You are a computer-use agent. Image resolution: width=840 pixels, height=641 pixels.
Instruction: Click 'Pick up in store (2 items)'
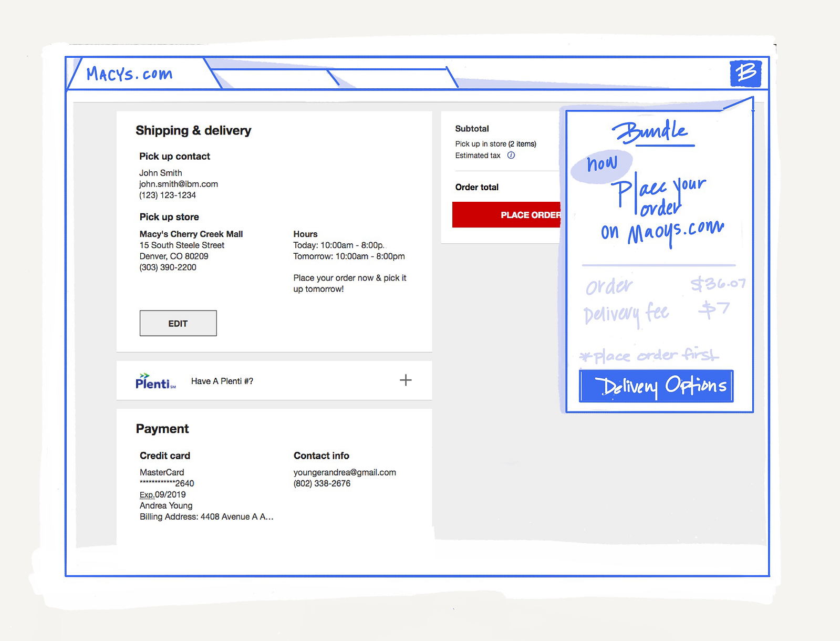pos(496,144)
